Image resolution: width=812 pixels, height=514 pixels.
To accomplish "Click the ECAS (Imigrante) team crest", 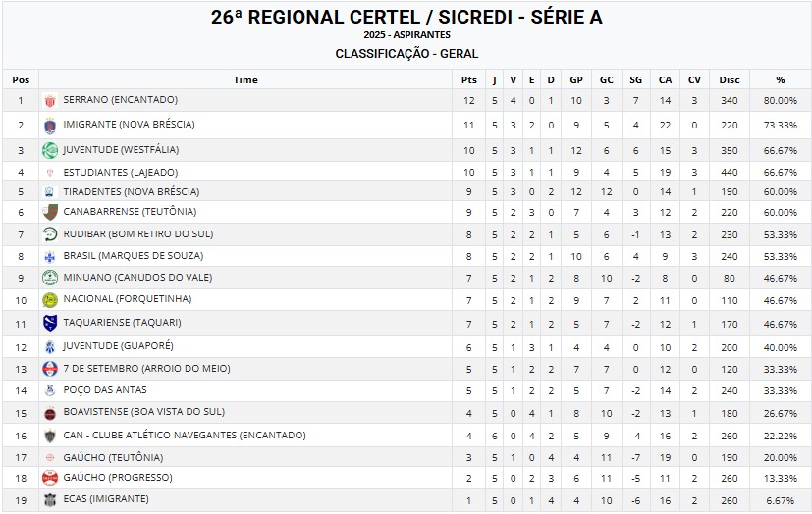I will (x=50, y=499).
